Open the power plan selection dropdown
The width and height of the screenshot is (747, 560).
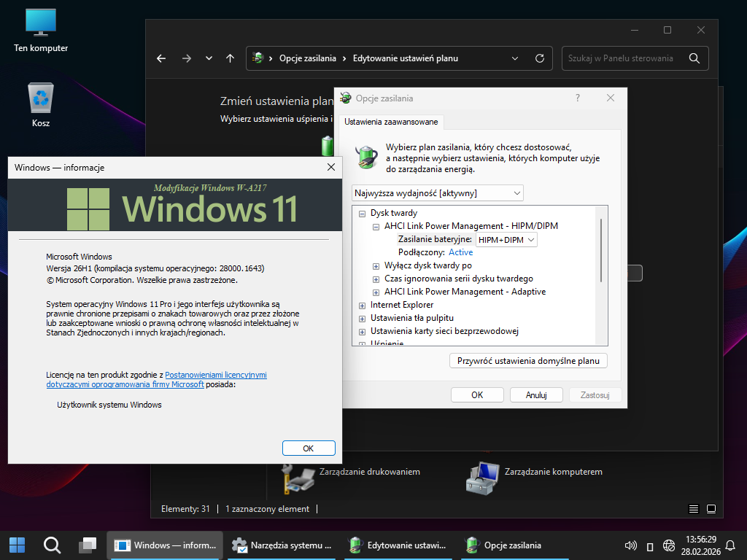[437, 192]
